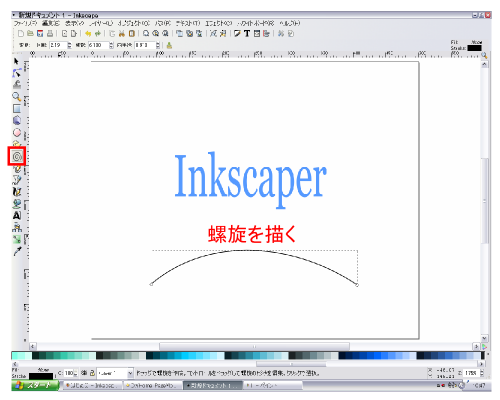The width and height of the screenshot is (500, 400).
Task: Open a file with folder icon
Action: click(30, 33)
